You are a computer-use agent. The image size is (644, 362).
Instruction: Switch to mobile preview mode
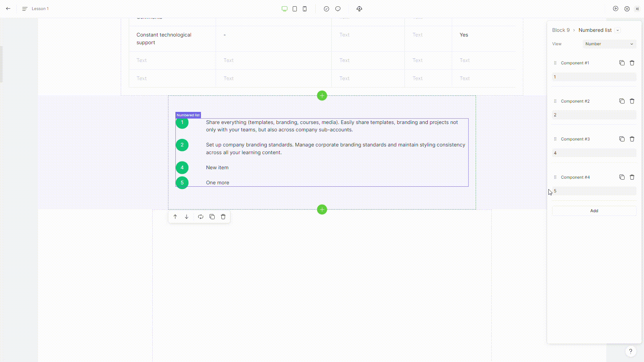point(305,9)
